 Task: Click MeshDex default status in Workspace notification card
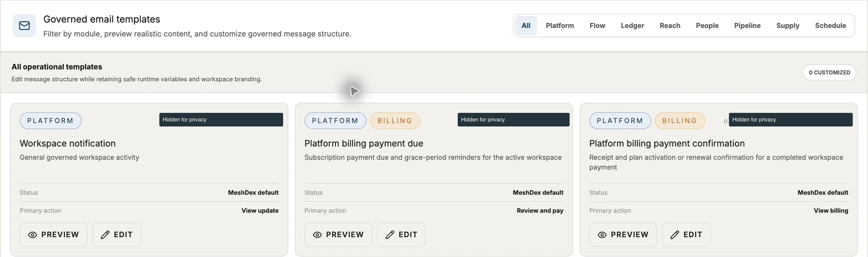tap(253, 193)
